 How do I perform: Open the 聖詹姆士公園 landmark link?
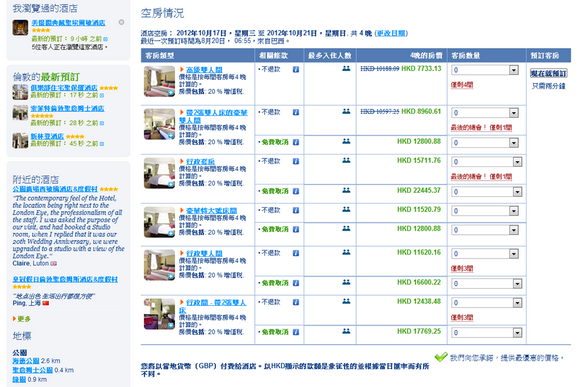(x=33, y=370)
